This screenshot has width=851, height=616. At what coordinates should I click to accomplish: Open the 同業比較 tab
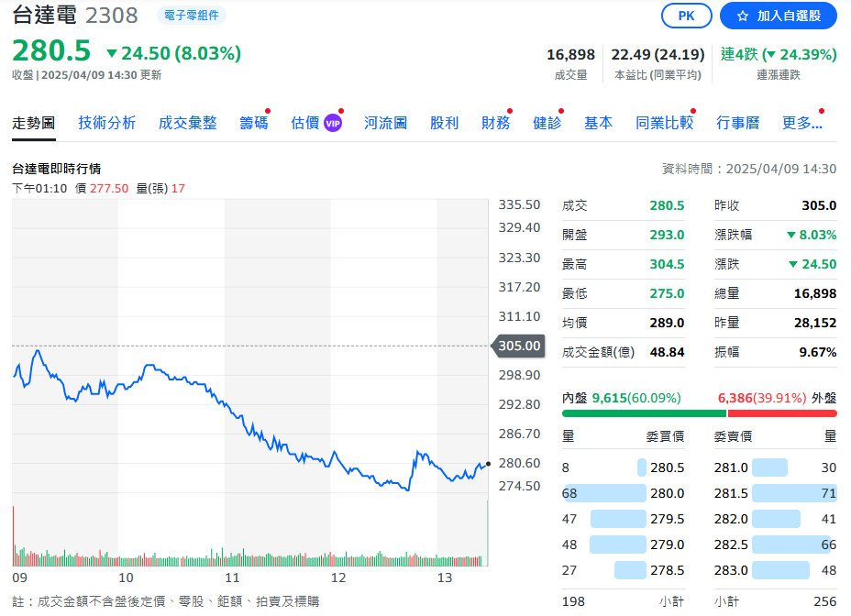pyautogui.click(x=665, y=123)
